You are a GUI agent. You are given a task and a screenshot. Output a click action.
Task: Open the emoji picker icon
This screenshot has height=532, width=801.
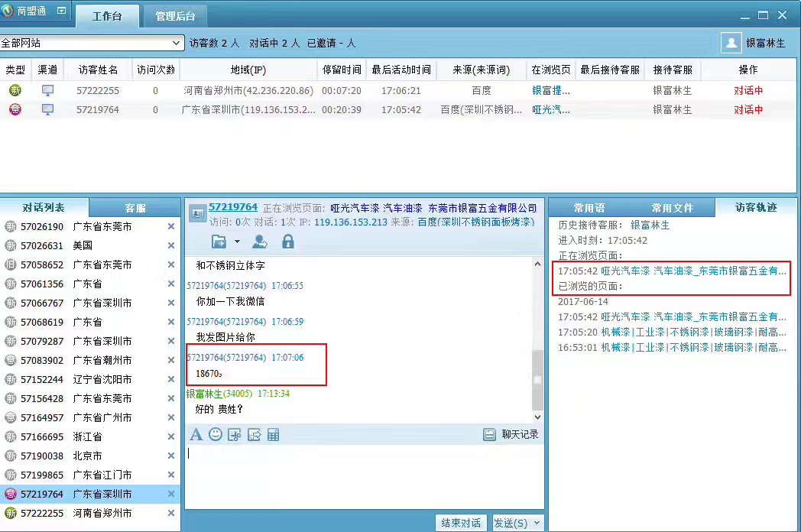(216, 434)
